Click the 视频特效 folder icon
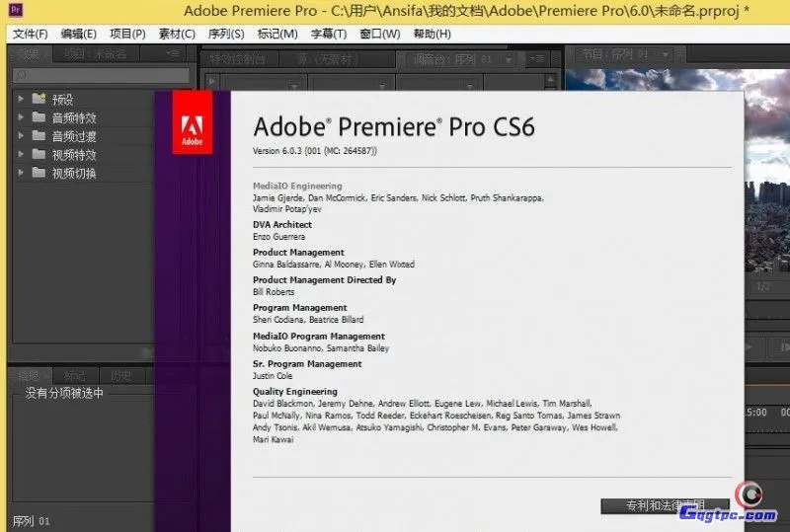Image resolution: width=790 pixels, height=532 pixels. click(x=39, y=154)
